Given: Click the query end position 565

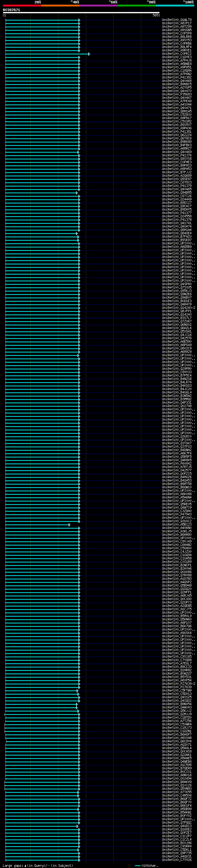Looking at the screenshot, I should pyautogui.click(x=155, y=15).
